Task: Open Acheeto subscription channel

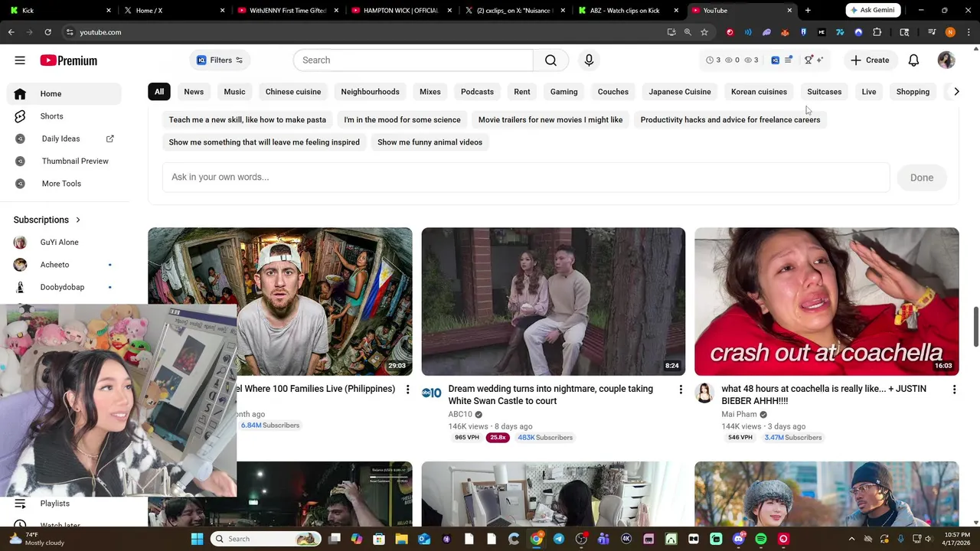Action: coord(64,265)
